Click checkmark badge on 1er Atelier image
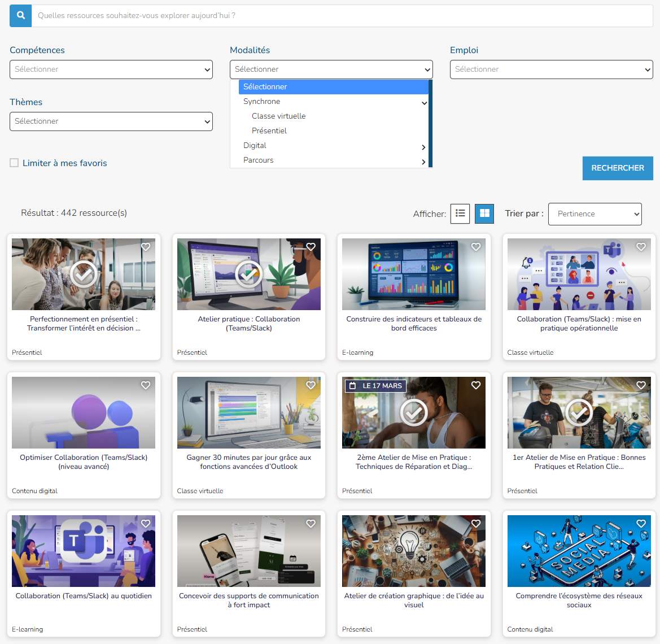 [579, 413]
